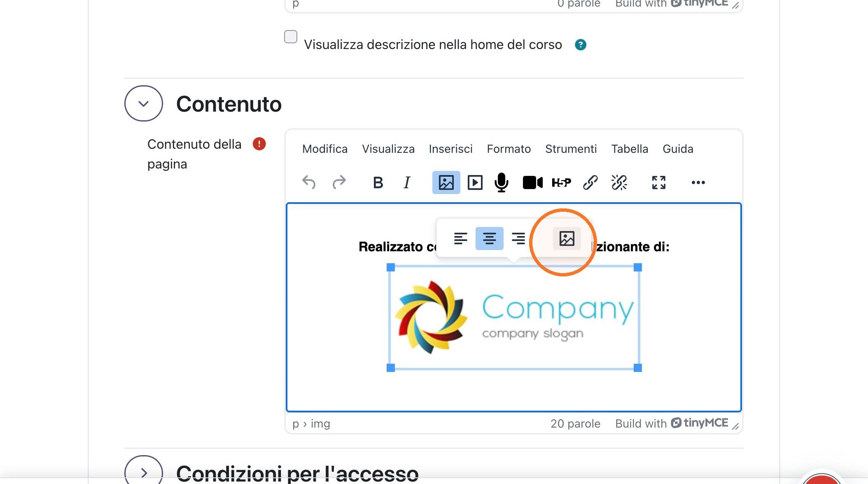This screenshot has width=868, height=484.
Task: Select the Company logo image
Action: tap(514, 317)
